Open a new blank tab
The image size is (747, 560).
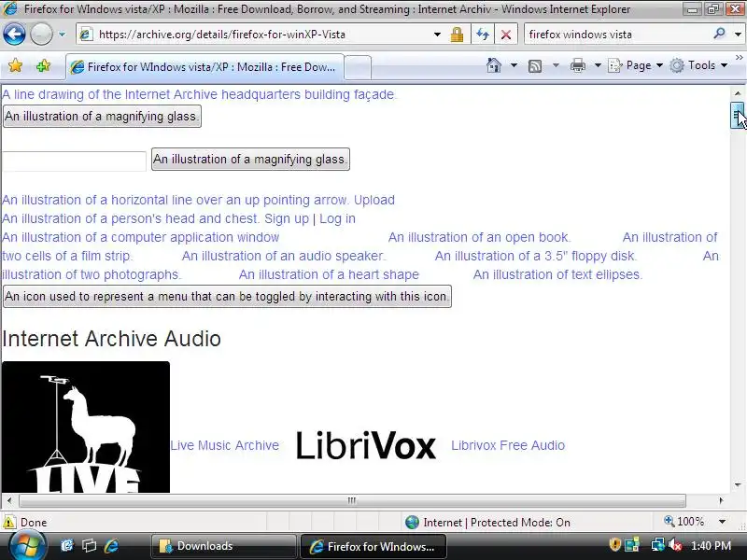[x=358, y=67]
